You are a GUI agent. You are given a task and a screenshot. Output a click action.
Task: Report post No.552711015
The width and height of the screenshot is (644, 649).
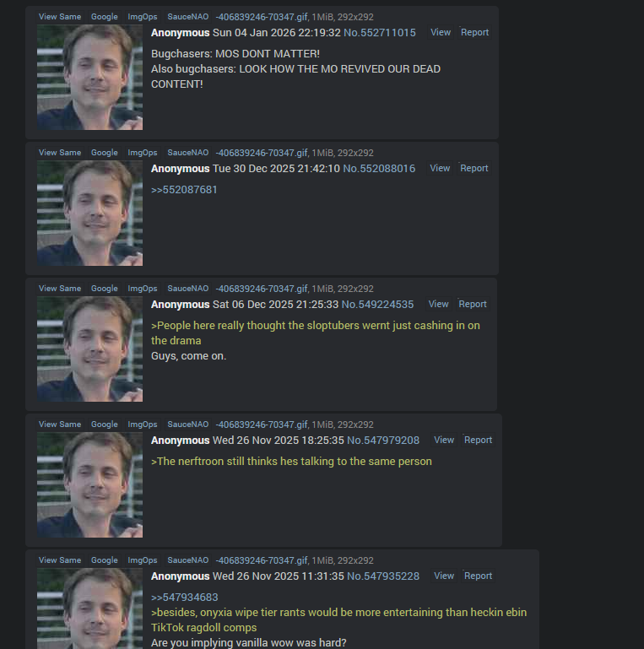(x=474, y=32)
